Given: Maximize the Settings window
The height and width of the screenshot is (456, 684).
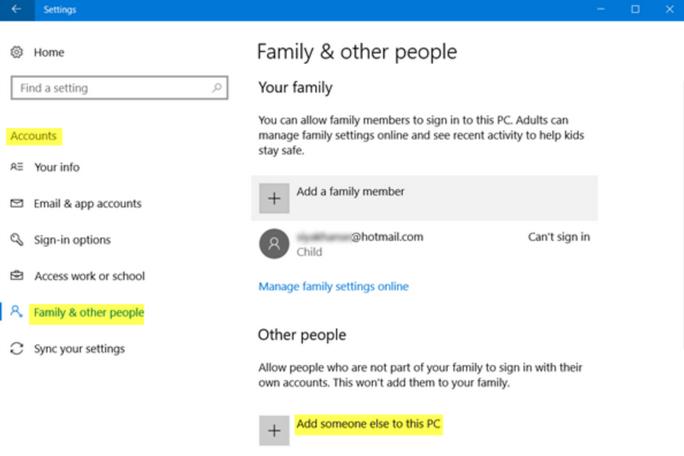Looking at the screenshot, I should (x=635, y=9).
